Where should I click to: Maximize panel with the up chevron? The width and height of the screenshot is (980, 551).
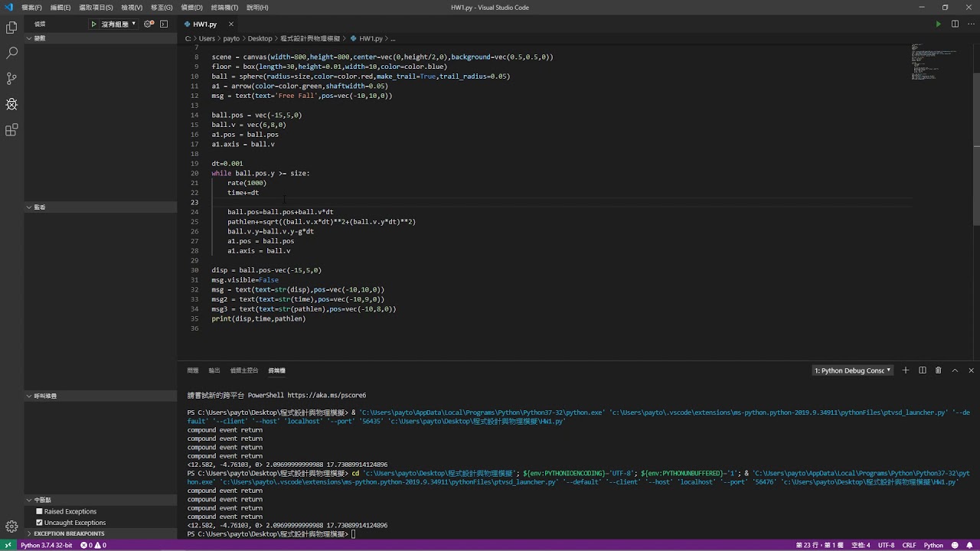click(955, 370)
